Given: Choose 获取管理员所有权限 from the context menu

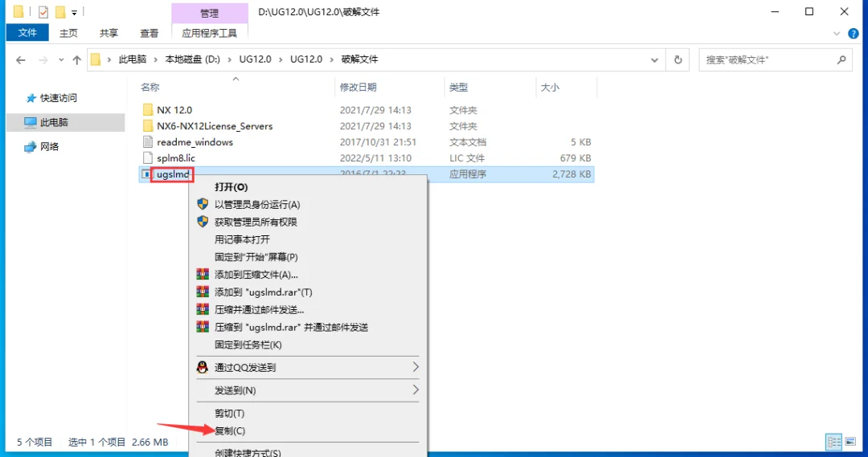Looking at the screenshot, I should tap(256, 222).
